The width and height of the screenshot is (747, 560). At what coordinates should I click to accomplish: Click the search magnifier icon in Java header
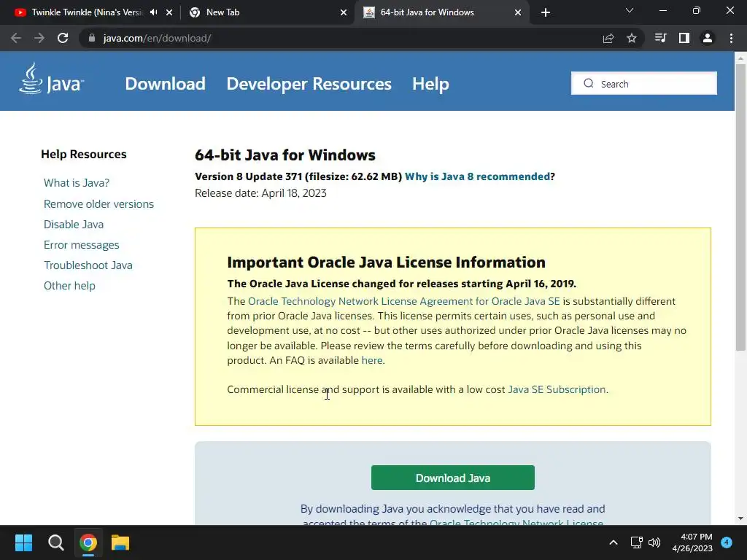pyautogui.click(x=589, y=83)
